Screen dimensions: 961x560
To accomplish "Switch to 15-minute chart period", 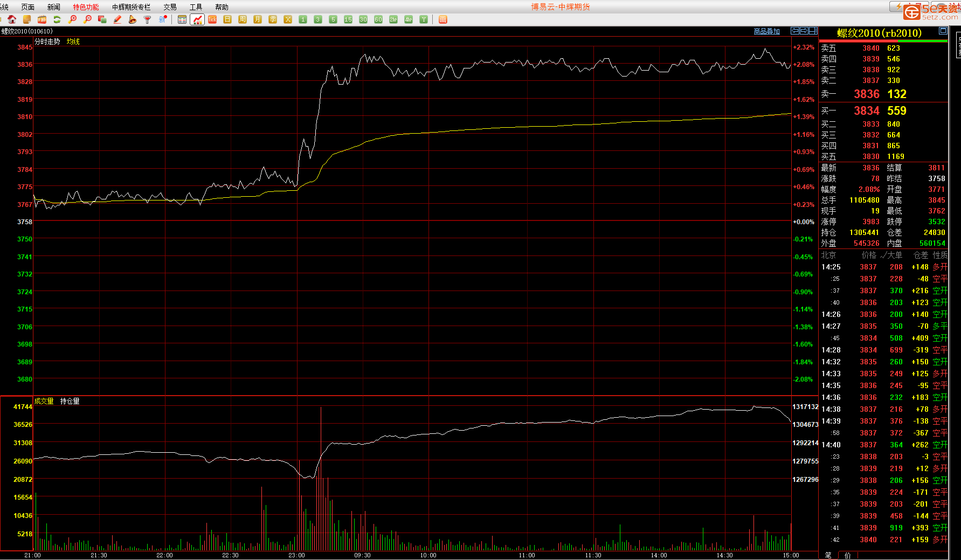I will pos(348,19).
